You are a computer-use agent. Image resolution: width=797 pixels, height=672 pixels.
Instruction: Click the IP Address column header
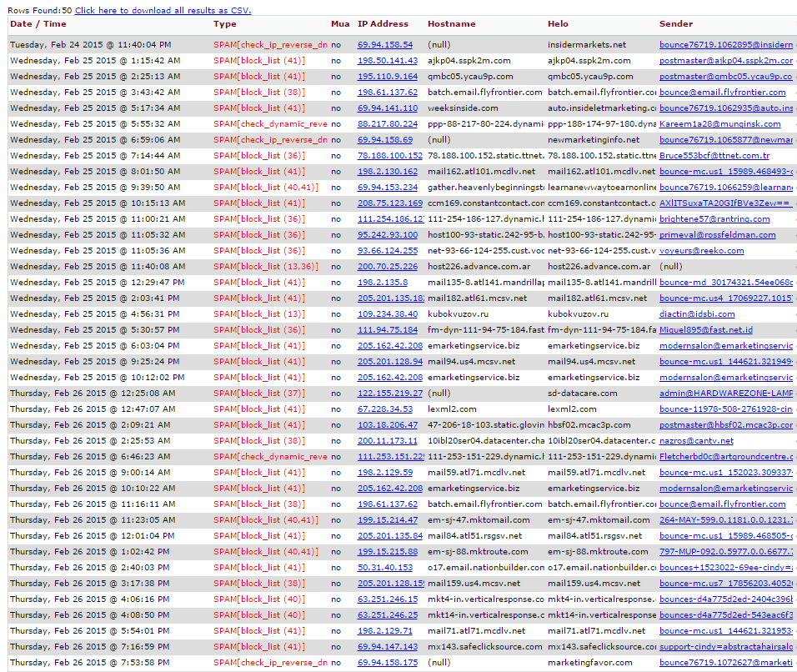[383, 24]
